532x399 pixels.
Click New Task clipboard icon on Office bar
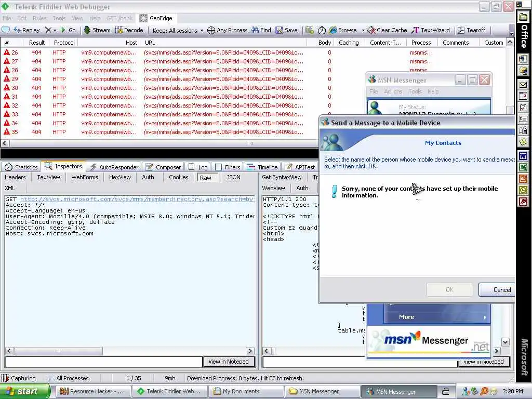click(524, 108)
